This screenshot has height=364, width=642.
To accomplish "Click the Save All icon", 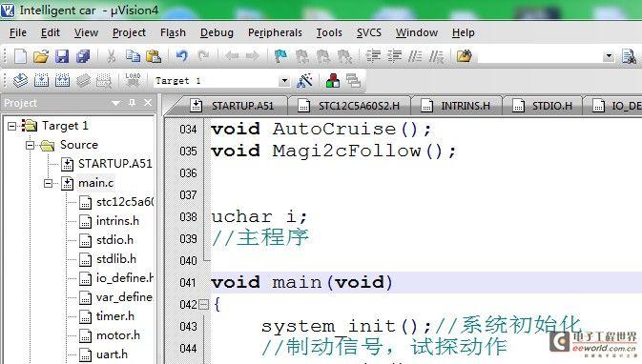I will [83, 56].
